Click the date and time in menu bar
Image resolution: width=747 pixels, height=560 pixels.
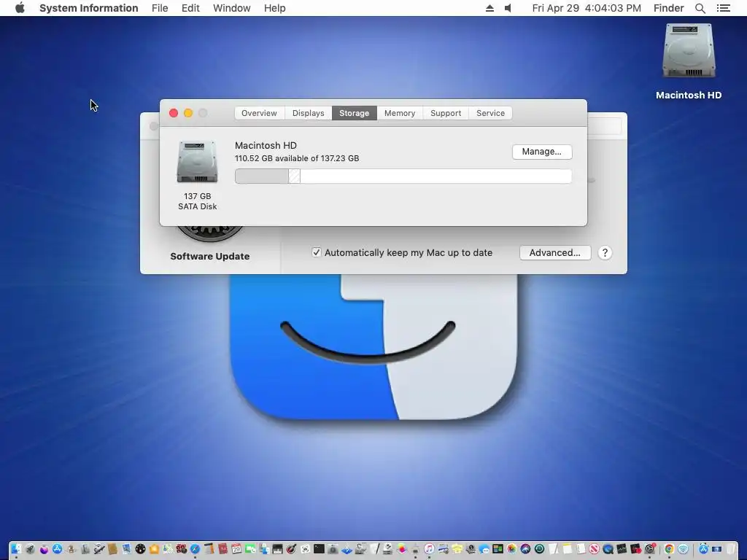[587, 8]
